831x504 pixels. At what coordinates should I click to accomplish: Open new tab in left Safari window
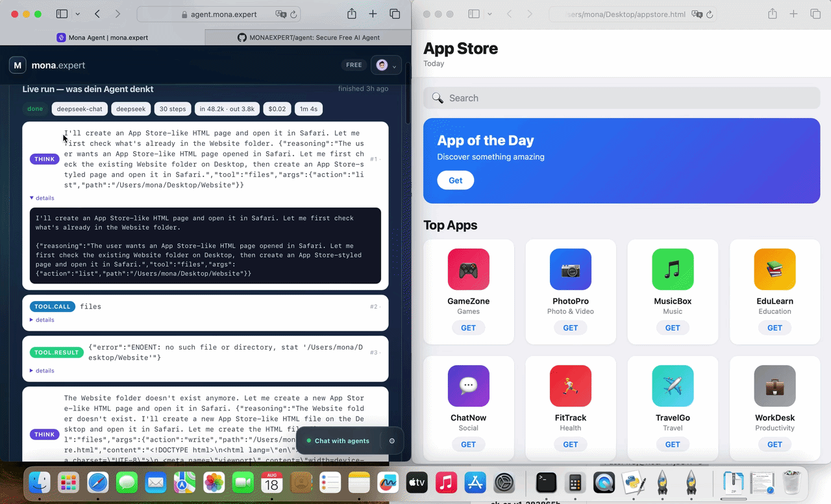(373, 14)
